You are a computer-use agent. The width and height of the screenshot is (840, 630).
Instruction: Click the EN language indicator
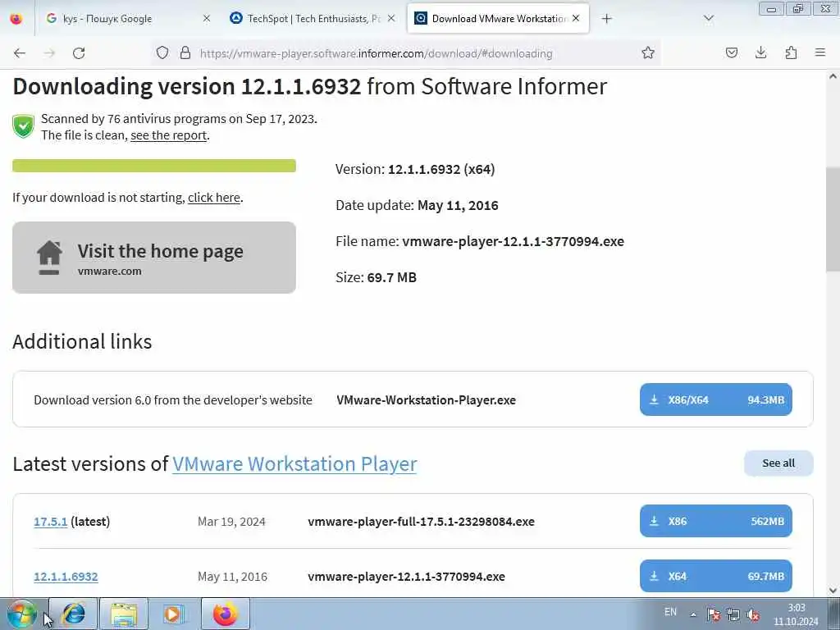click(670, 612)
